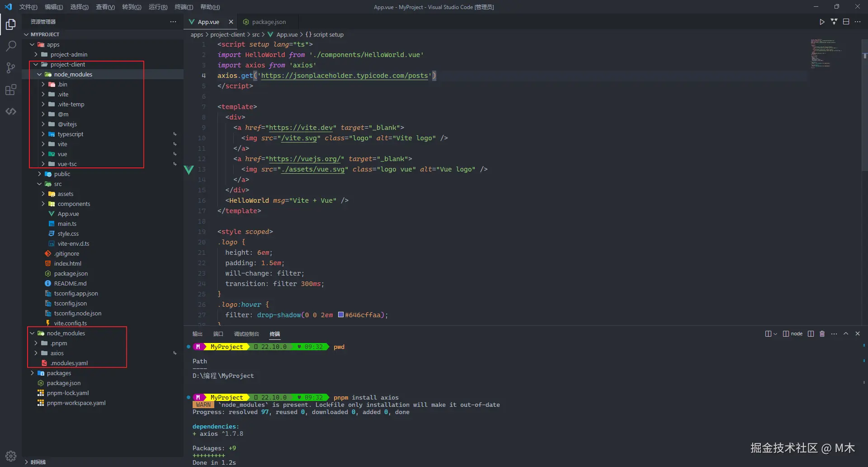Screen dimensions: 868x467
Task: Expand the .bin folder
Action: tap(43, 84)
